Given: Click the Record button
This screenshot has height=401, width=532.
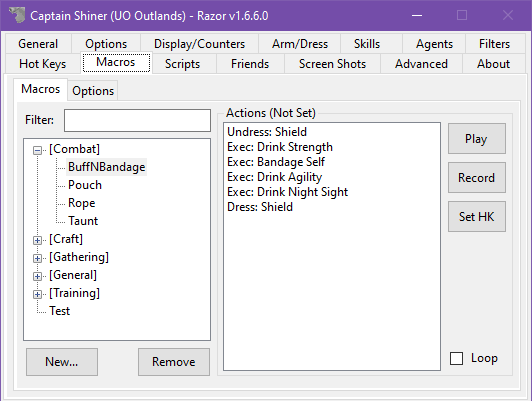Looking at the screenshot, I should 476,178.
